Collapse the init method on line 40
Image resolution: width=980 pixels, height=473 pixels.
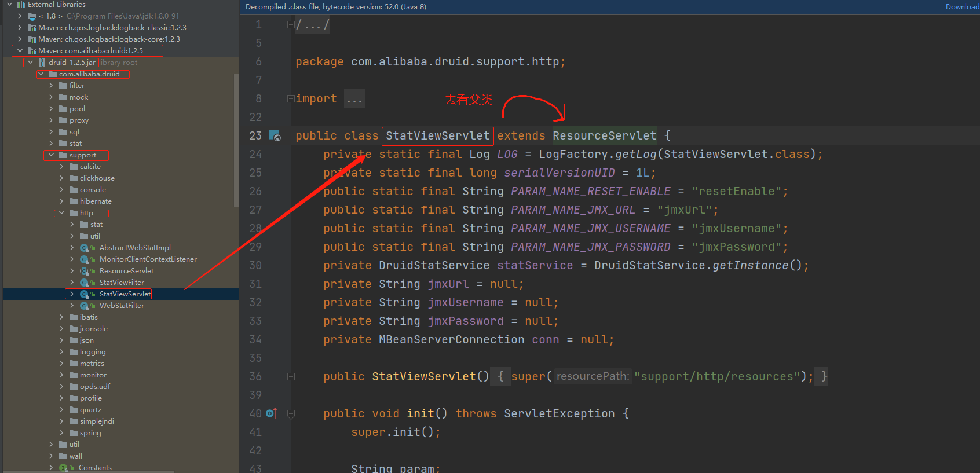291,413
